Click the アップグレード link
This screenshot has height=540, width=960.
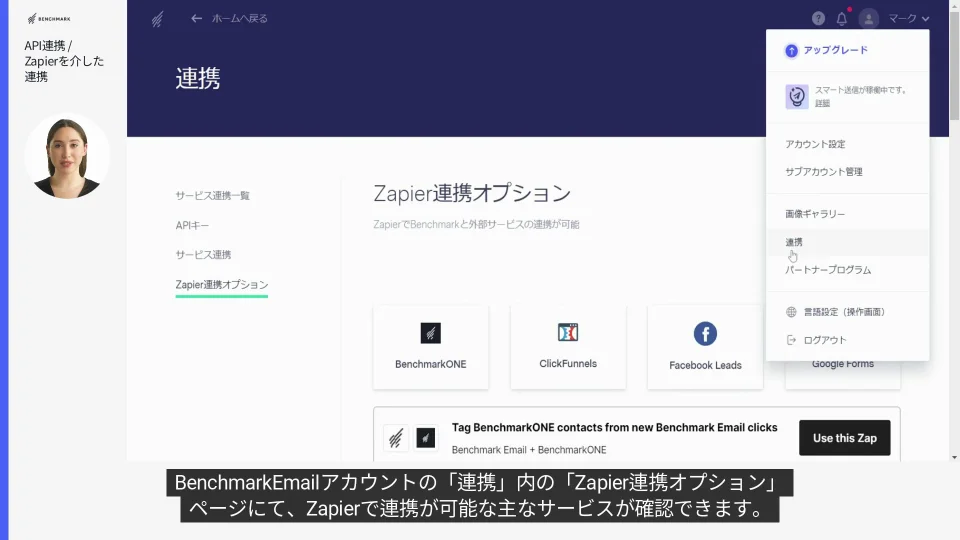pyautogui.click(x=835, y=50)
